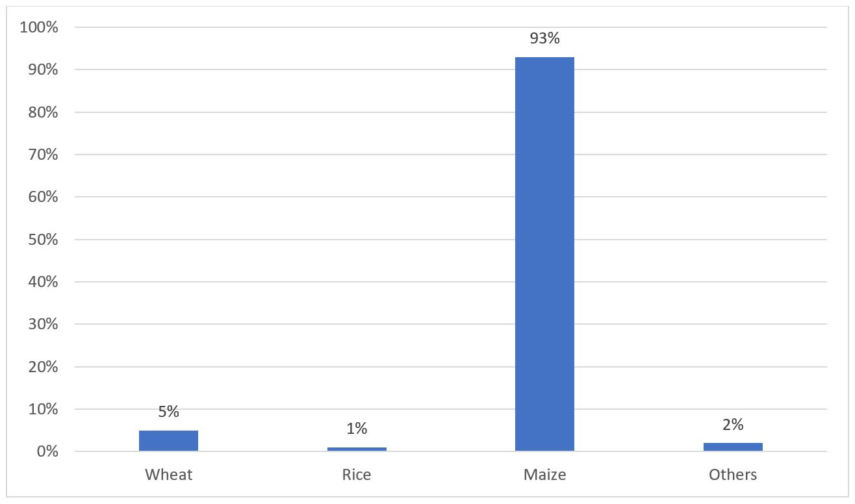Select the 5% data label above Wheat
855x504 pixels.
pos(168,412)
